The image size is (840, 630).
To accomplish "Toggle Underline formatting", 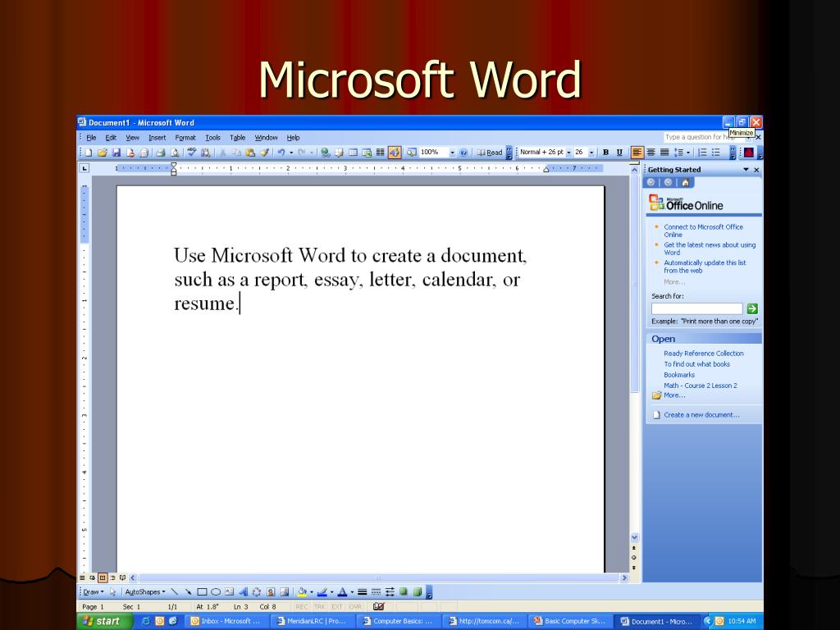I will click(619, 153).
